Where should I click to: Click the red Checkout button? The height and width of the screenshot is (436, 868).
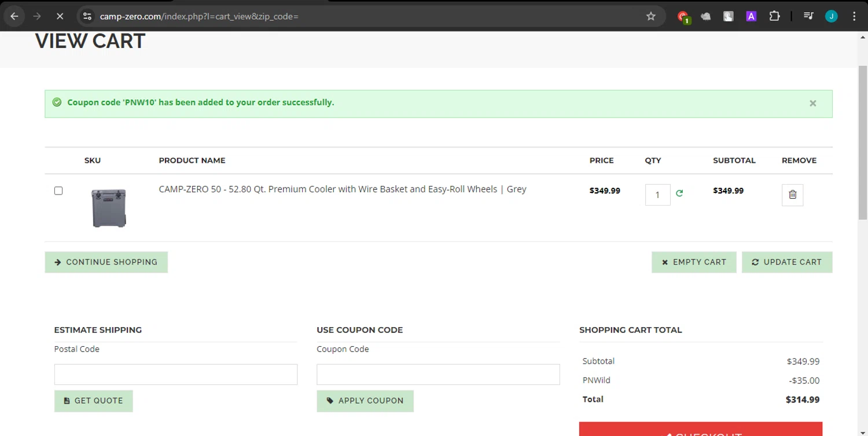(701, 429)
